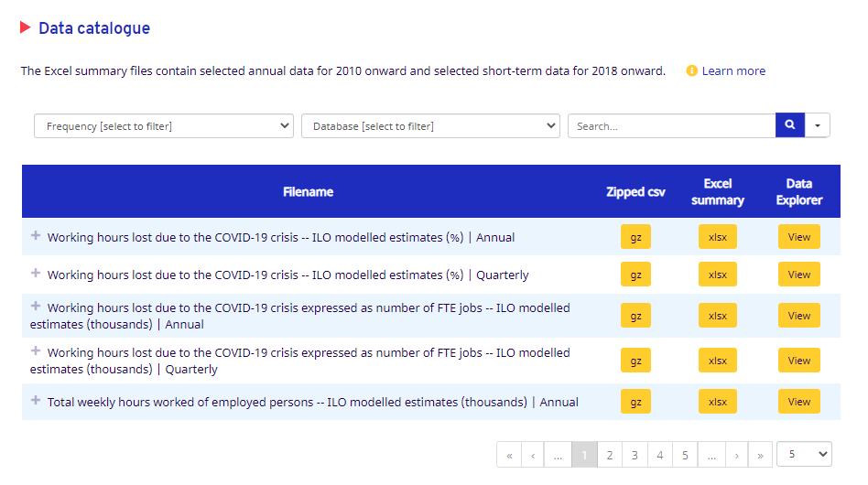Open the Database filter dropdown
Image resolution: width=868 pixels, height=485 pixels.
click(430, 126)
